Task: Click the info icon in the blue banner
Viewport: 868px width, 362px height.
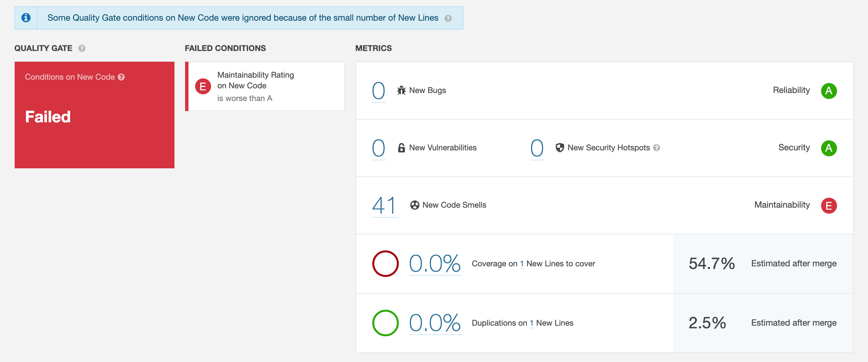Action: (26, 18)
